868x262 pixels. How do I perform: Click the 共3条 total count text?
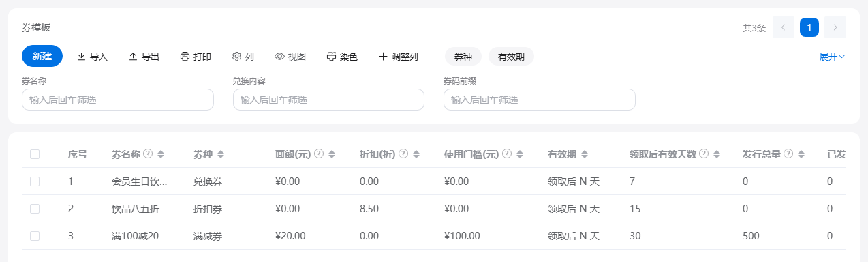click(754, 28)
